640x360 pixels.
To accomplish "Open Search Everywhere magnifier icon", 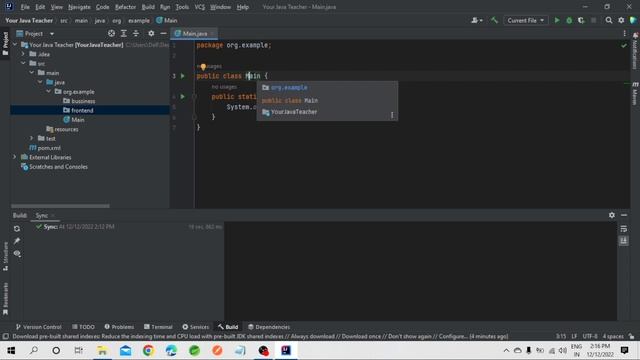I will pyautogui.click(x=609, y=20).
